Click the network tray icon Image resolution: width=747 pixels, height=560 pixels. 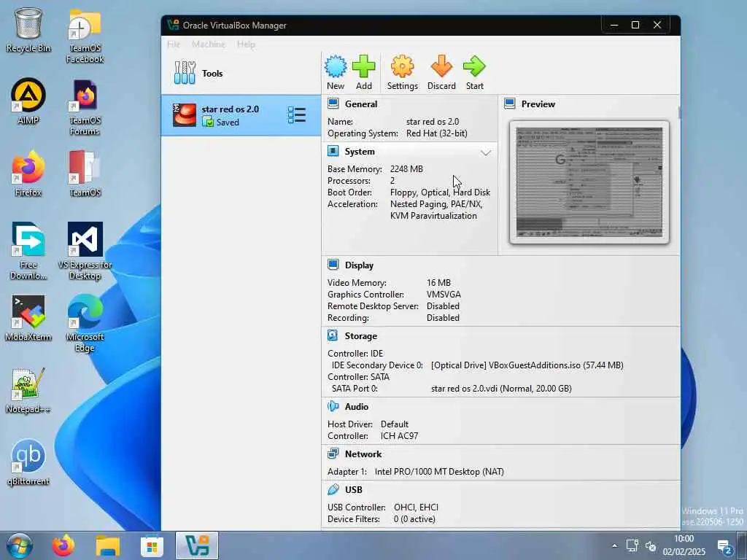[x=632, y=545]
